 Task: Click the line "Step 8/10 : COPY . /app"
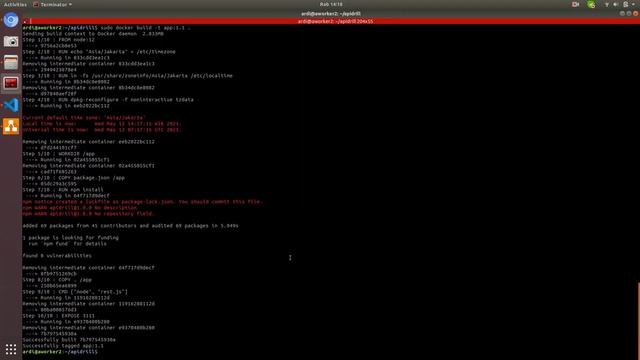click(x=57, y=280)
